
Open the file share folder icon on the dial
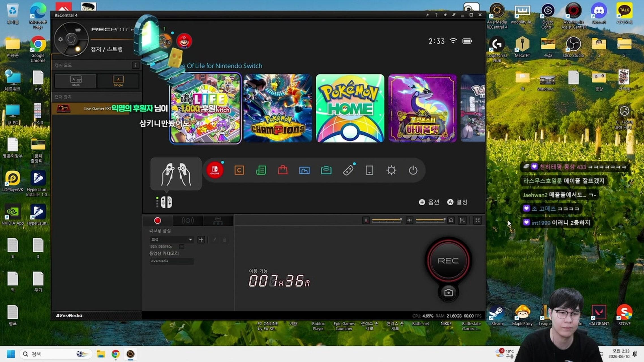78,29
